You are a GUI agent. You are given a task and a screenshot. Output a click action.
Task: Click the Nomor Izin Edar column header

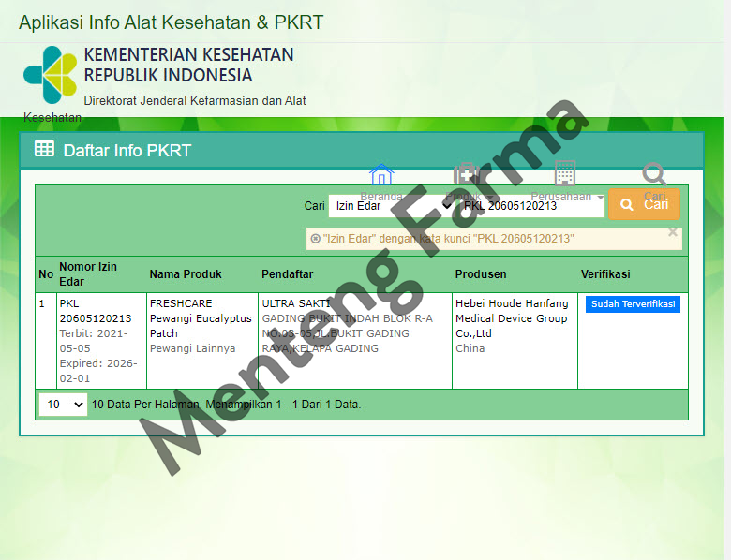coord(88,274)
